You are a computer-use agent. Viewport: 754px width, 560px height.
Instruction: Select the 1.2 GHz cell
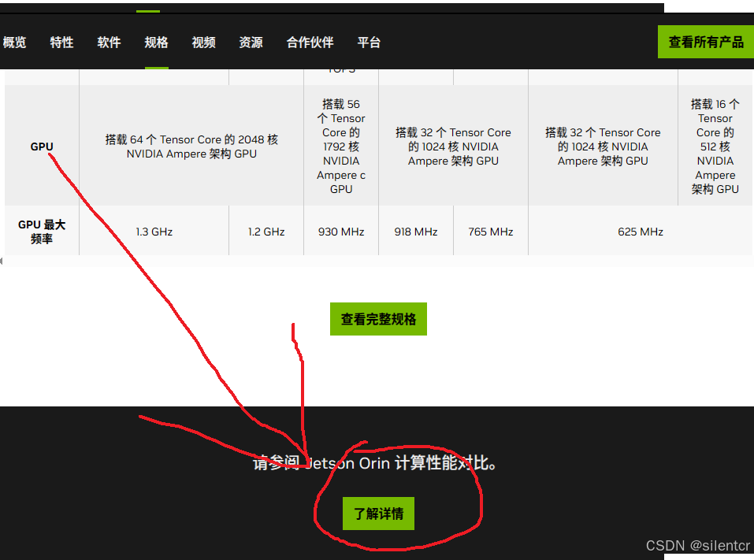coord(266,232)
